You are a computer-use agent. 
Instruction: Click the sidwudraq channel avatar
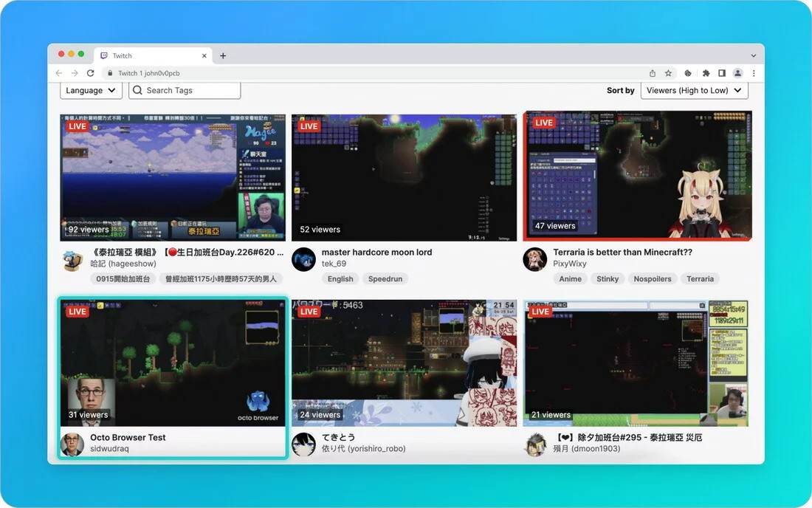tap(72, 444)
